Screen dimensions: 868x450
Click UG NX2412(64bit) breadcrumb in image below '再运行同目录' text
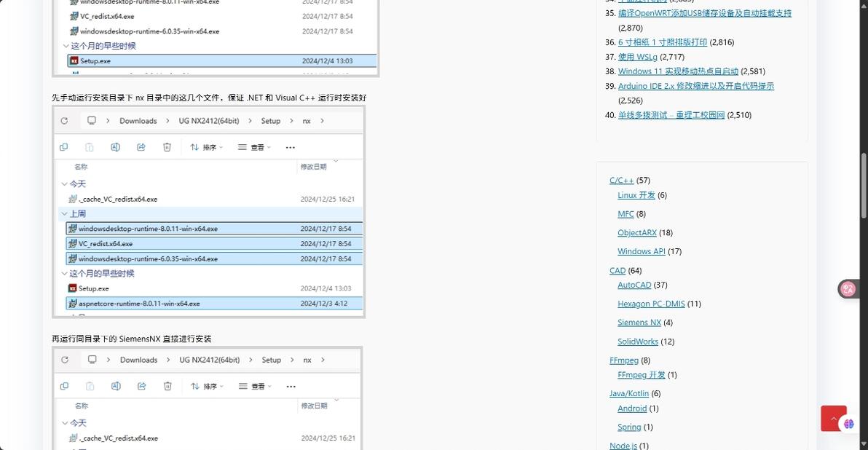pos(209,360)
